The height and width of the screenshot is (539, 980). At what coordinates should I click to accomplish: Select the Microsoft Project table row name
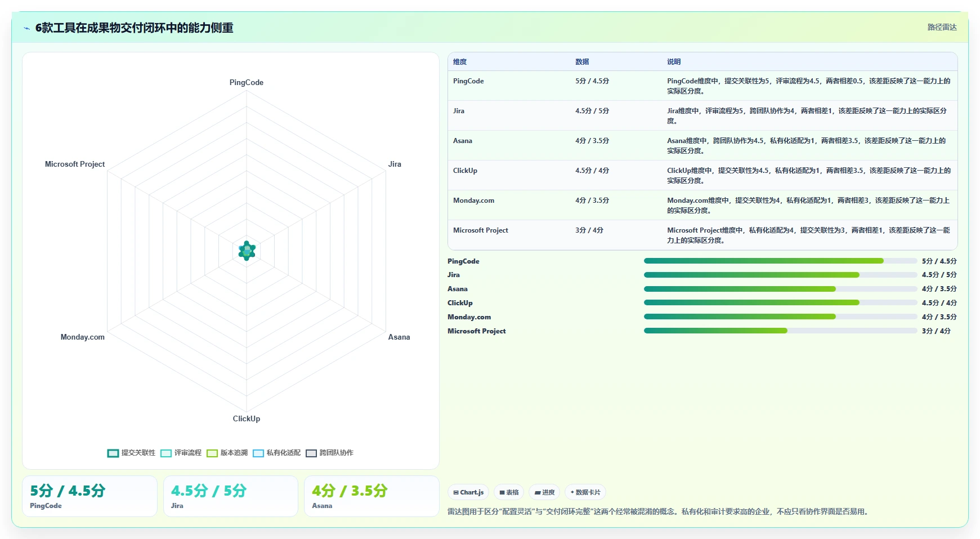point(480,230)
